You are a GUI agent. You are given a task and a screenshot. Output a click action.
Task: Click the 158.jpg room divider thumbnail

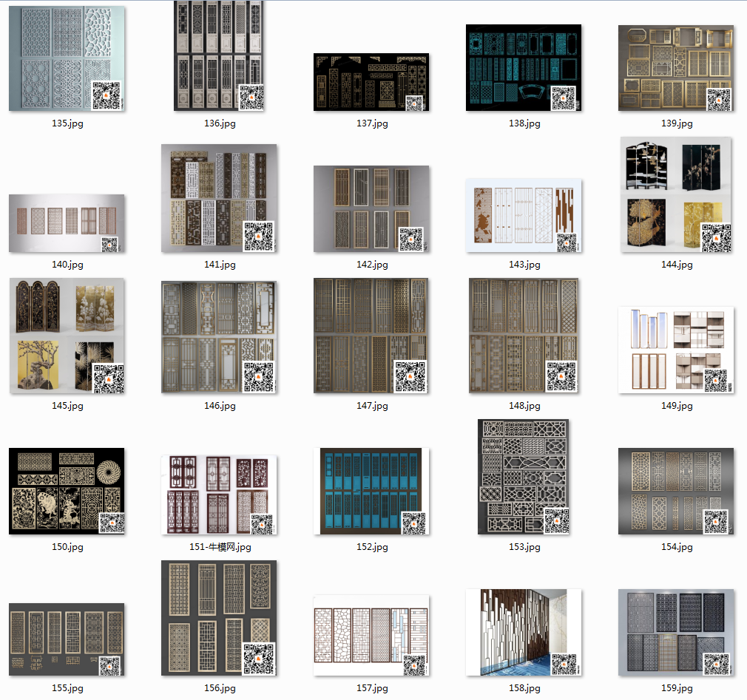524,632
